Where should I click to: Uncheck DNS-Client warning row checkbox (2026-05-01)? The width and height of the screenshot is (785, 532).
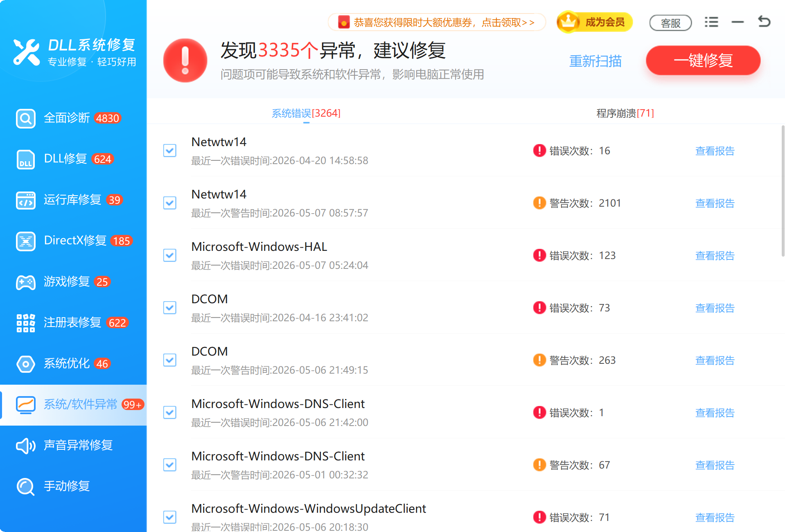coord(170,465)
